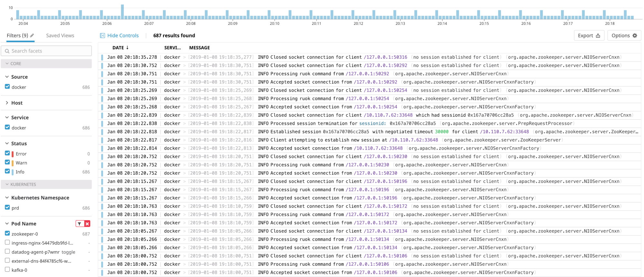Image resolution: width=644 pixels, height=277 pixels.
Task: Click the funnel filter icon next to Pod Name
Action: (80, 223)
